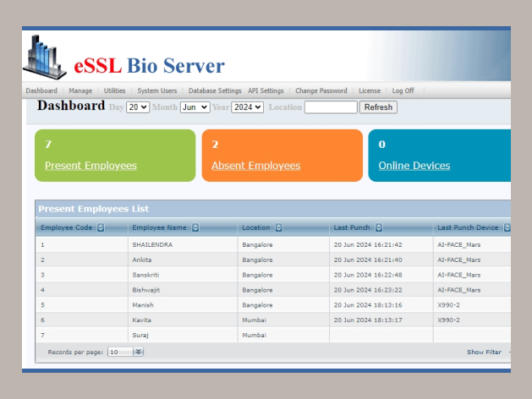Open the Present Employees link
Viewport: 532px width, 399px height.
[x=90, y=166]
